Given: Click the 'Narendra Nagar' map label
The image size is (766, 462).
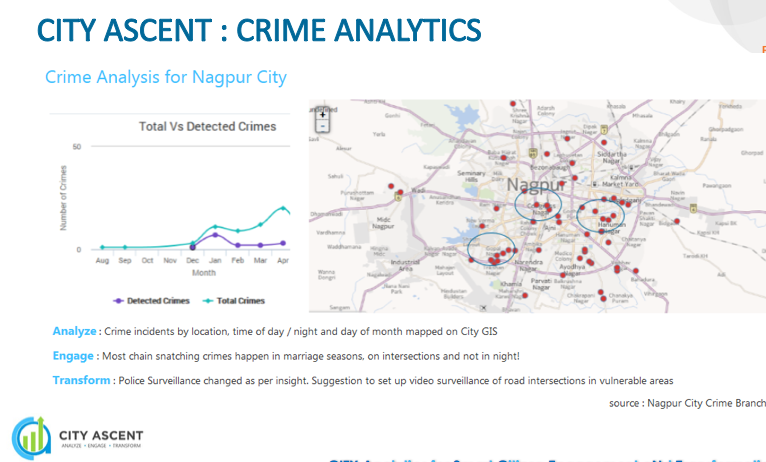Looking at the screenshot, I should click(529, 265).
